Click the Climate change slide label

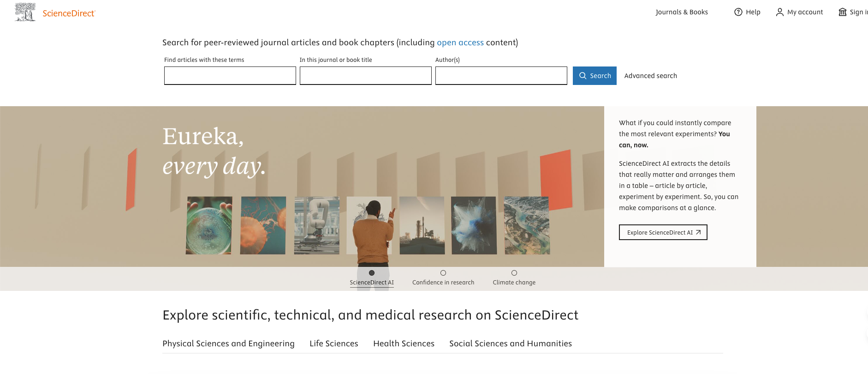point(514,283)
